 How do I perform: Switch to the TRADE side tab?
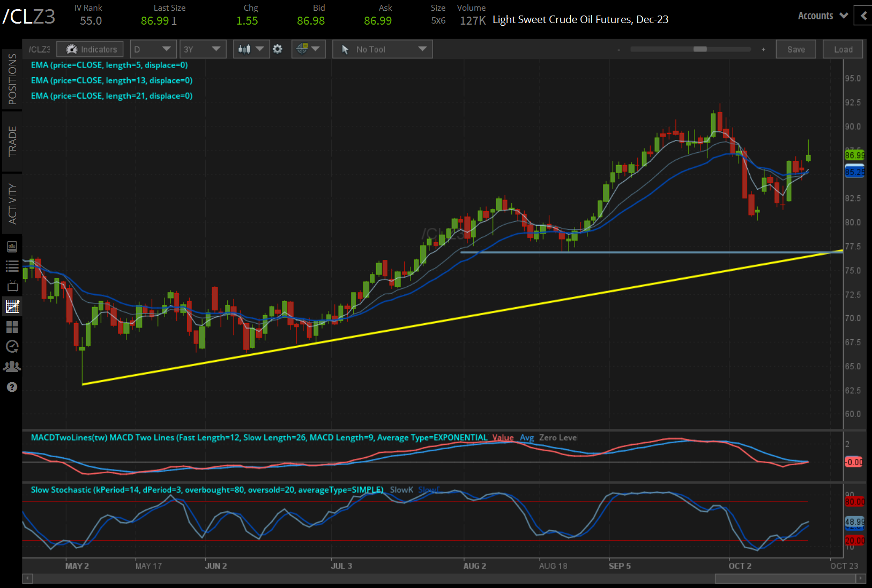point(12,142)
